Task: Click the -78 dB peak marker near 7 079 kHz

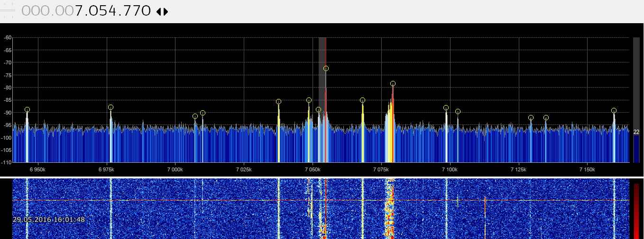Action: click(393, 84)
